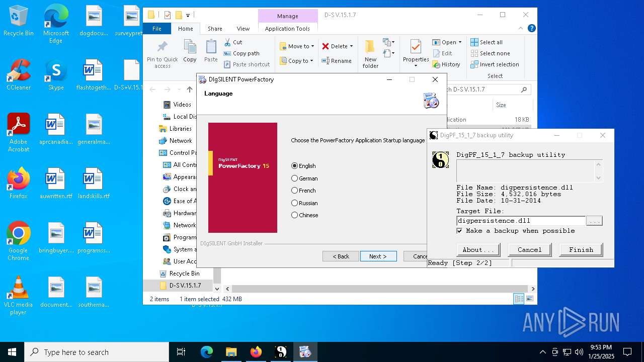This screenshot has height=362, width=644.
Task: Click History in ribbon
Action: [x=446, y=64]
